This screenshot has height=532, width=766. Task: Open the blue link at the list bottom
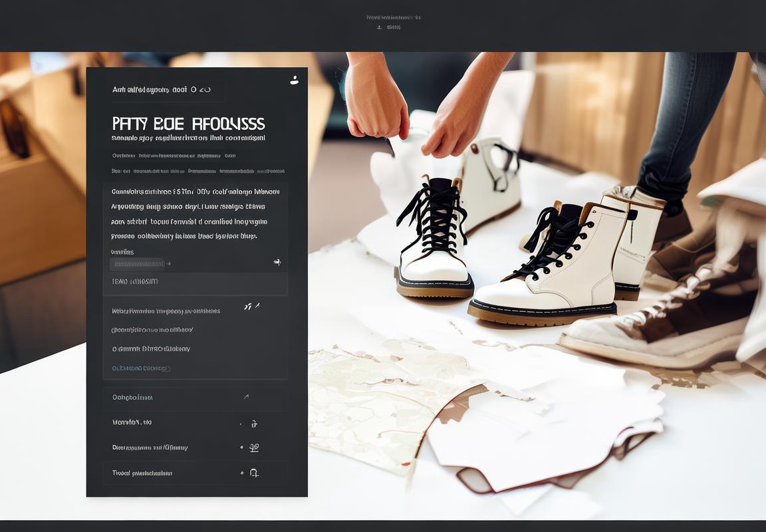pos(141,368)
